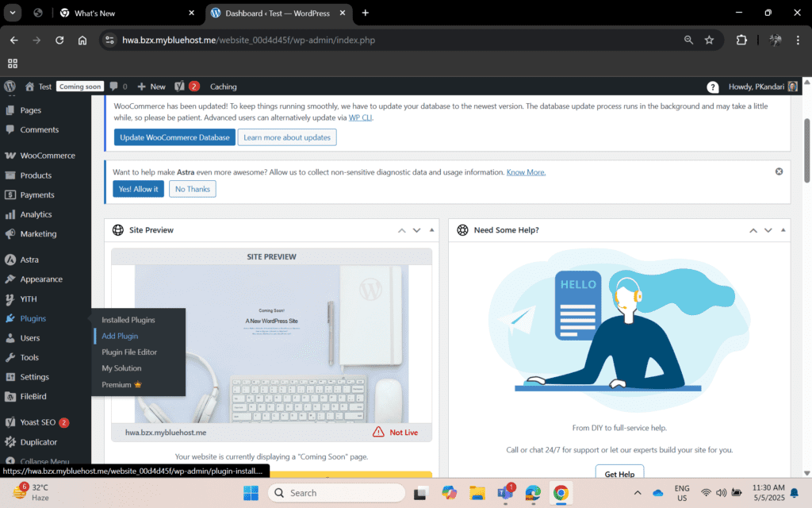
Task: Click the site preview thumbnail image
Action: click(x=271, y=344)
